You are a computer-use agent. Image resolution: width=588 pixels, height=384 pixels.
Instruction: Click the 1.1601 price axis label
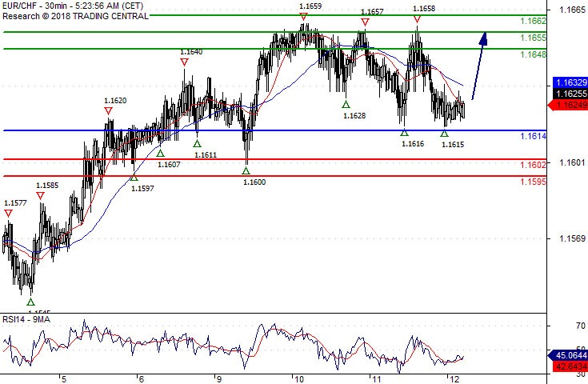(572, 162)
